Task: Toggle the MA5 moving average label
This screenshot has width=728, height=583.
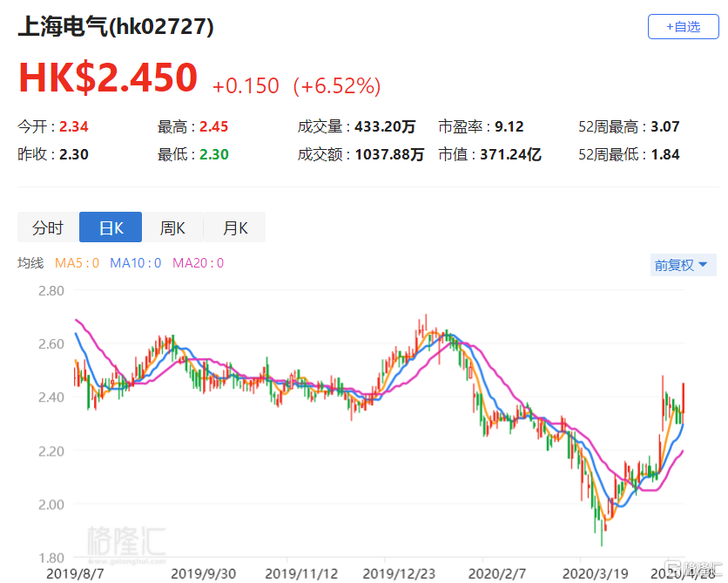Action: [78, 262]
